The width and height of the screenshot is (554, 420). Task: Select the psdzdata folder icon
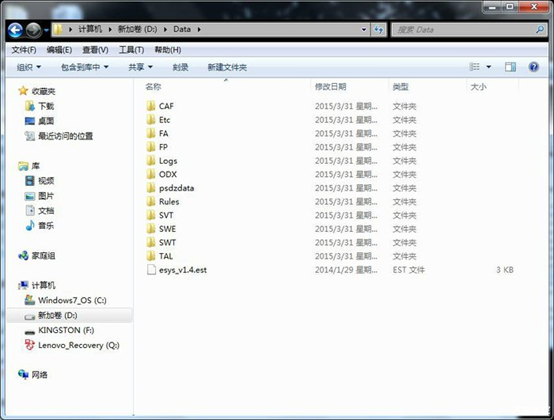coord(151,188)
